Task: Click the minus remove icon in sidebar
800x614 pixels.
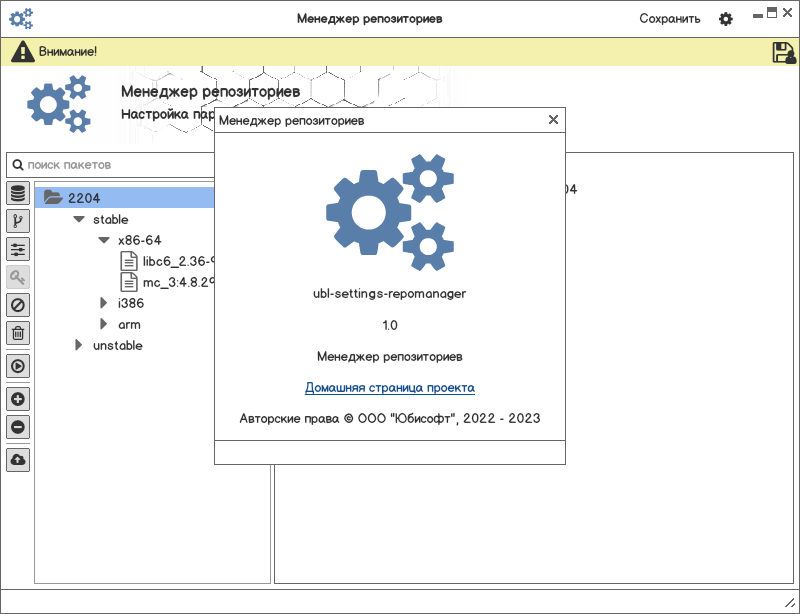Action: tap(18, 427)
